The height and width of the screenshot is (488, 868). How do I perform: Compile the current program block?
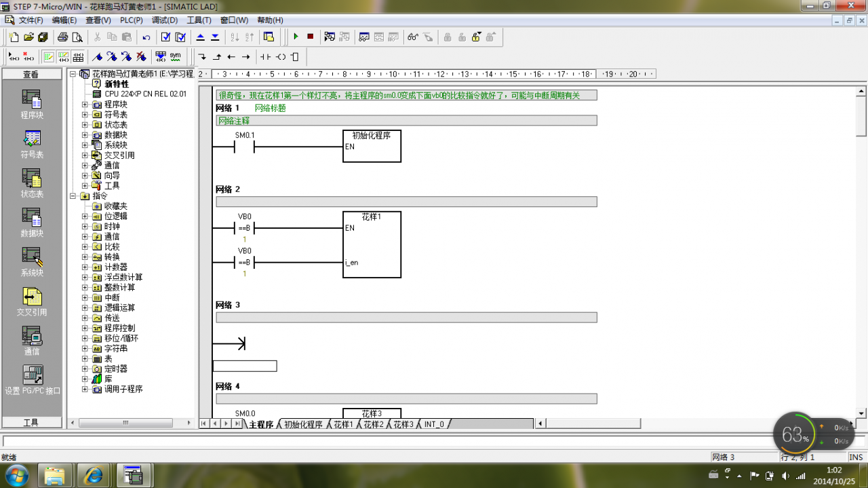165,37
